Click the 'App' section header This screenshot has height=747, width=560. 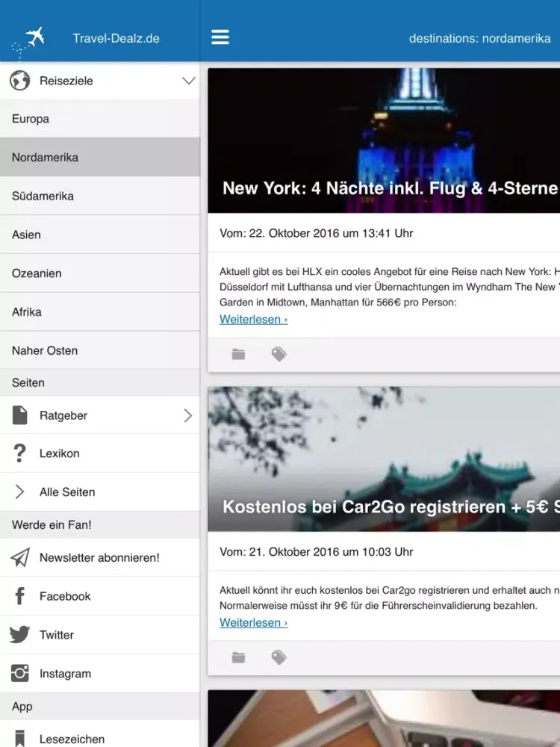click(100, 706)
